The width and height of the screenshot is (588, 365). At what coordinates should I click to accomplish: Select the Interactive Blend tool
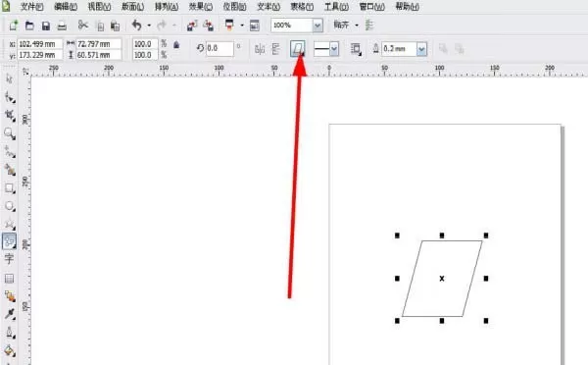click(x=10, y=296)
